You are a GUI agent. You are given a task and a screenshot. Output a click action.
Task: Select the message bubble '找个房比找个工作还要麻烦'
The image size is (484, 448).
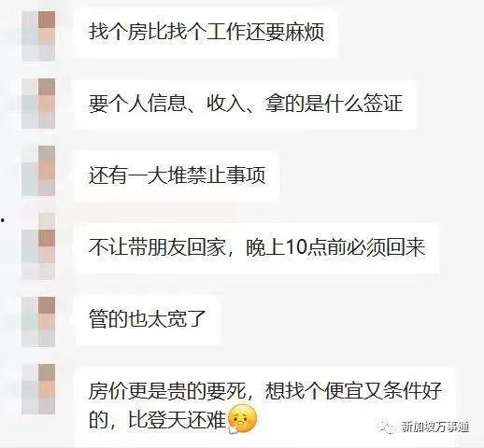pyautogui.click(x=206, y=33)
